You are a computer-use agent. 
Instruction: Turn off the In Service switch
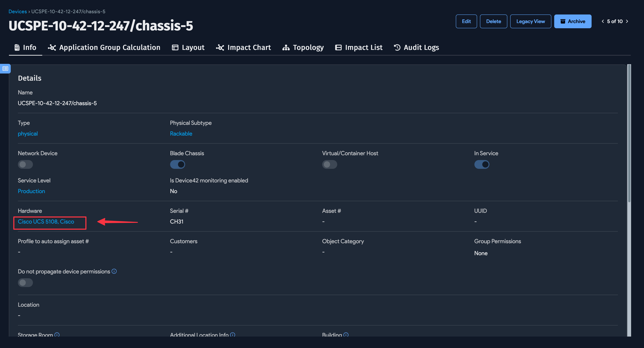[482, 164]
